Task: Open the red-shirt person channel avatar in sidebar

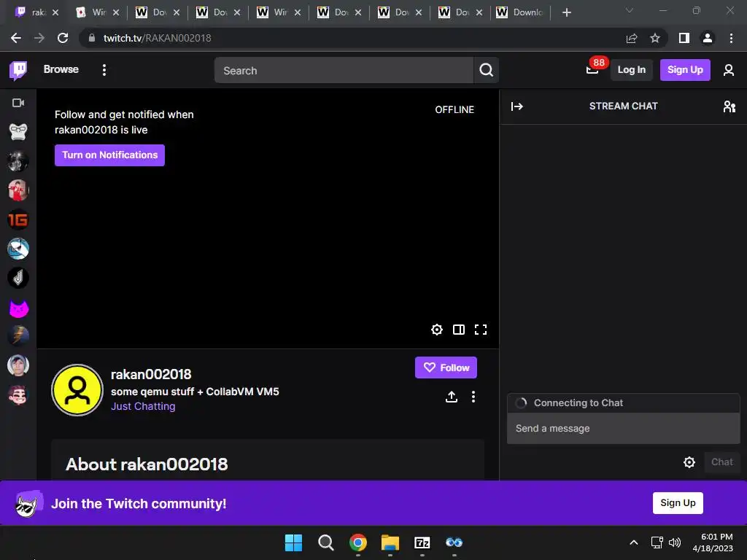Action: (x=18, y=190)
